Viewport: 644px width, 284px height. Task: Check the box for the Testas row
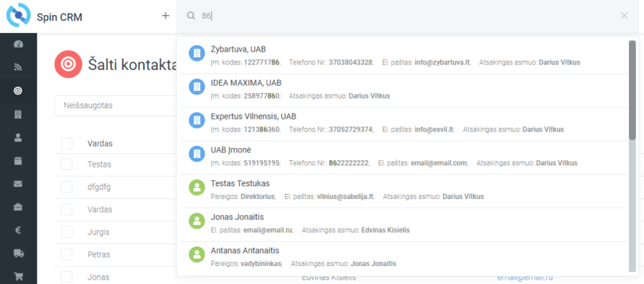point(67,165)
